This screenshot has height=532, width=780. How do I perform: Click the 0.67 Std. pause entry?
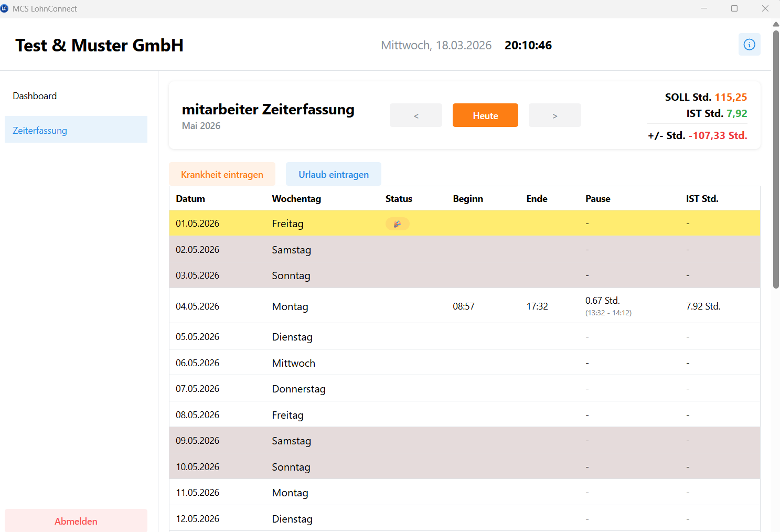(x=603, y=301)
